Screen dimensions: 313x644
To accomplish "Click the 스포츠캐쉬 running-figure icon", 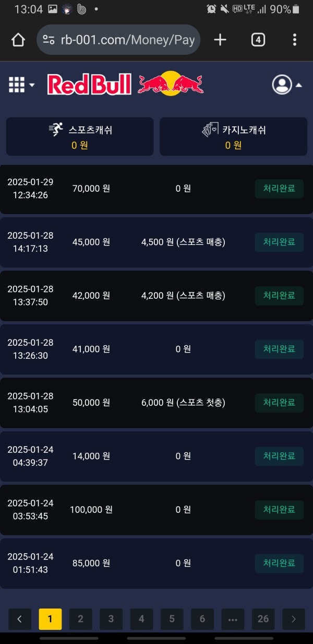I will point(54,130).
